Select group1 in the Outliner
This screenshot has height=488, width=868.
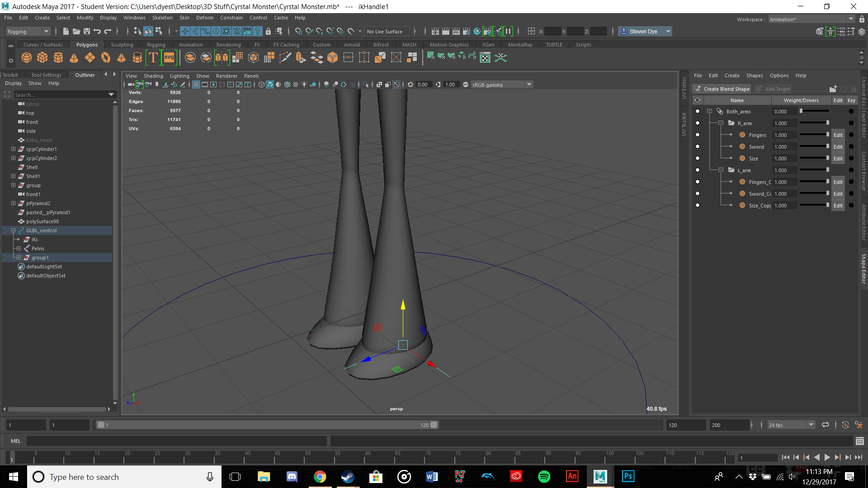[x=40, y=257]
